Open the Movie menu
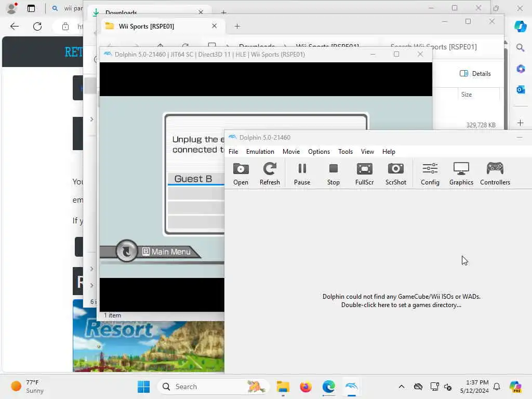 click(291, 152)
